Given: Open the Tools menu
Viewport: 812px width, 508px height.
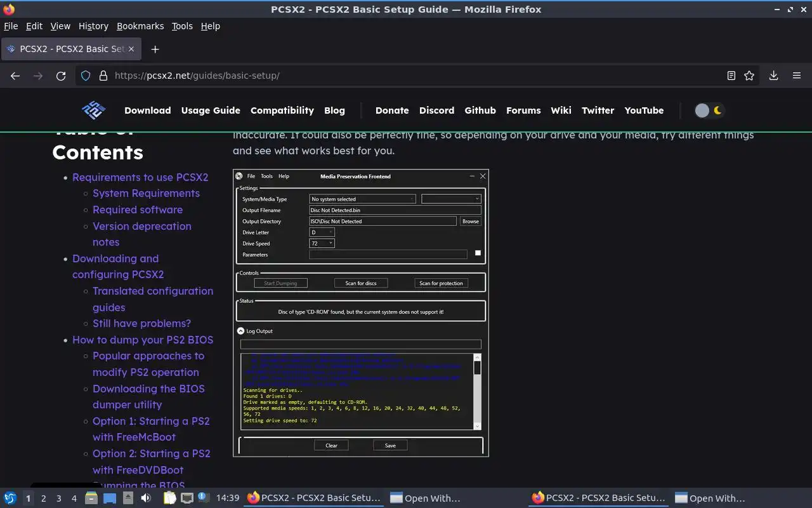Looking at the screenshot, I should click(182, 26).
